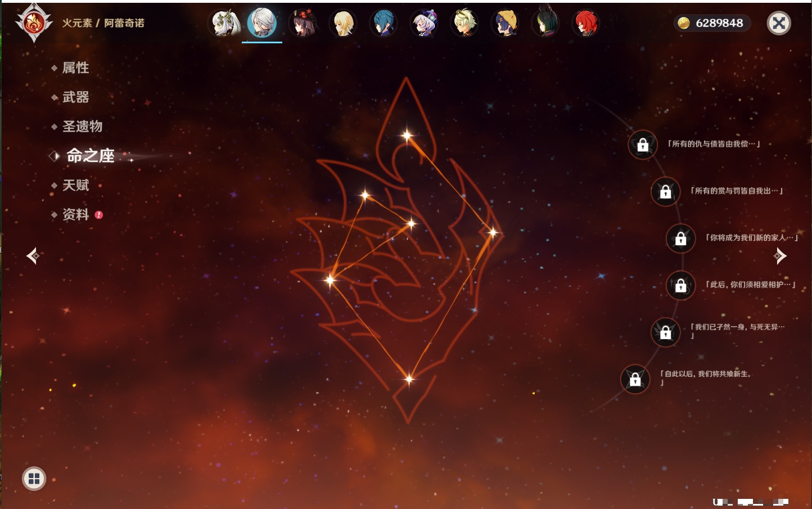View constellation 「自此以后, 我们将共飨新生。」
The height and width of the screenshot is (509, 812).
coord(706,378)
